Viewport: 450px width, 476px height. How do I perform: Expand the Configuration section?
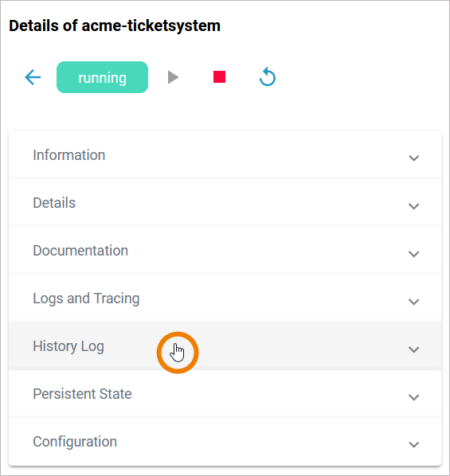pyautogui.click(x=225, y=442)
